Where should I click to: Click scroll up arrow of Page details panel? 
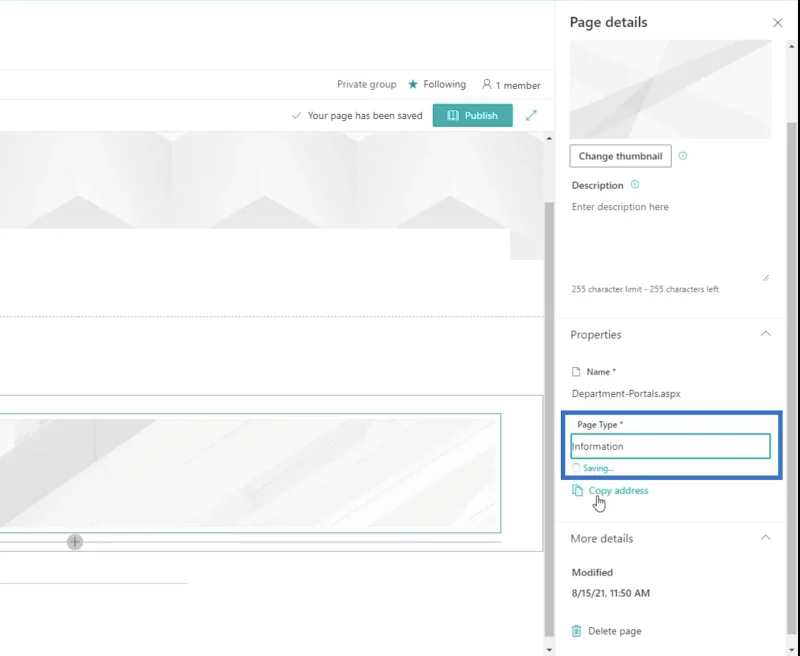click(791, 46)
